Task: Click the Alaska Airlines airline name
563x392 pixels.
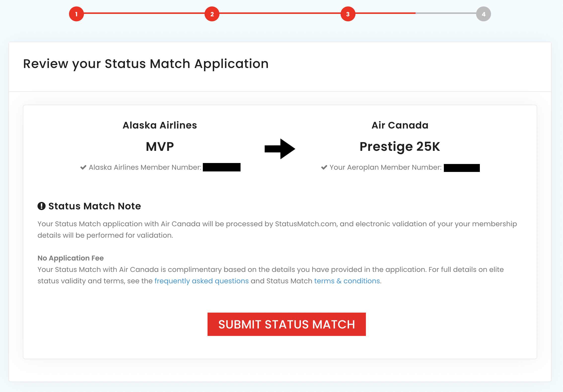Action: [x=160, y=125]
